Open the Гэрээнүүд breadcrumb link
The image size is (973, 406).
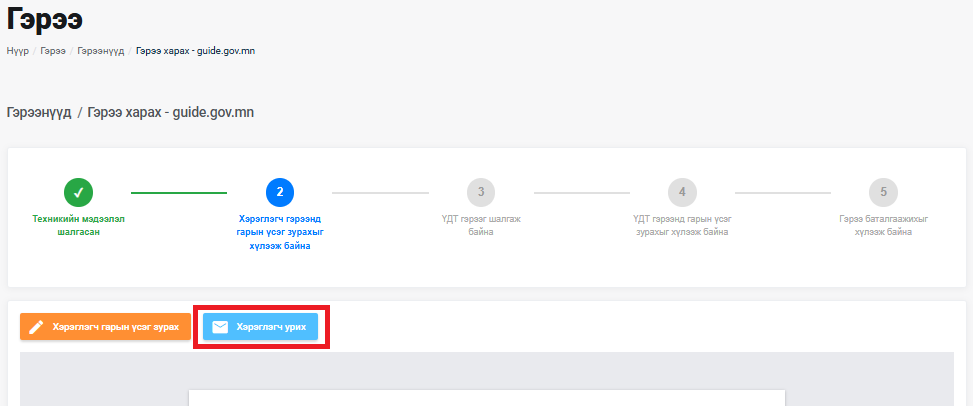pyautogui.click(x=101, y=51)
